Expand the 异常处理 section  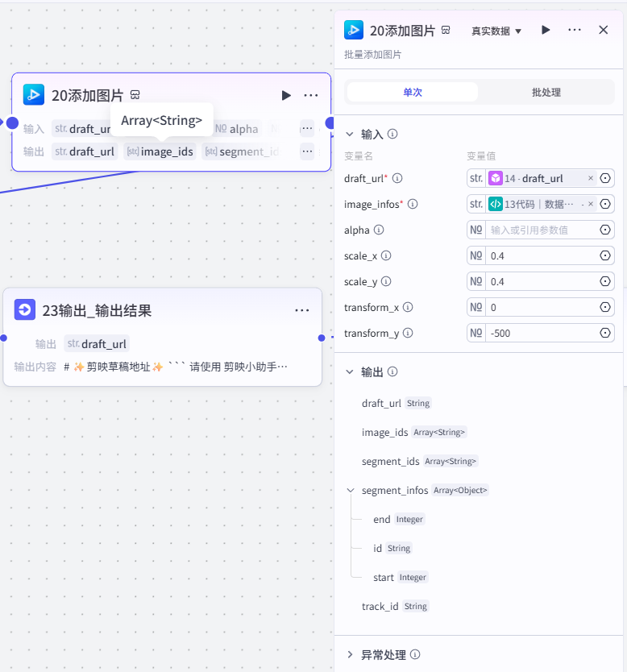point(350,654)
